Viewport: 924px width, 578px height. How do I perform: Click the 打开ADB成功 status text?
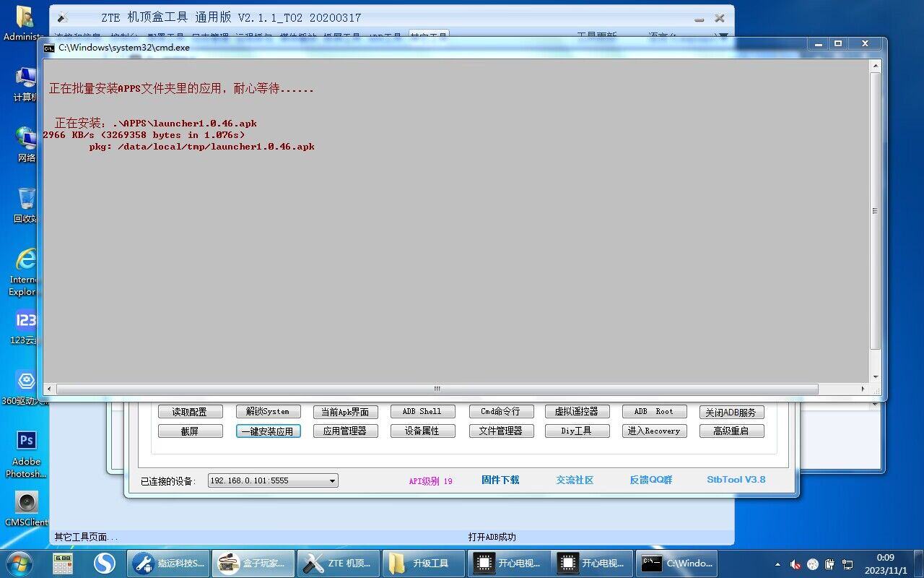pyautogui.click(x=492, y=537)
